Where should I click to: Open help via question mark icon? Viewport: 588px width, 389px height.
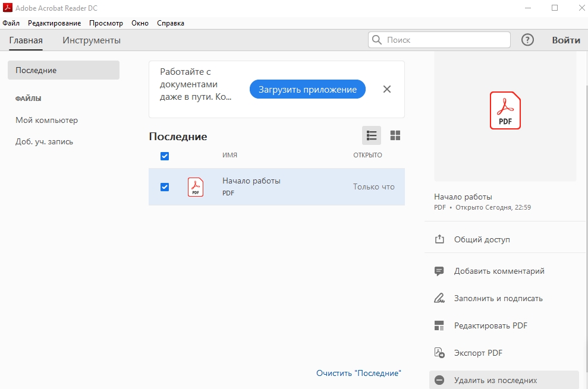[x=527, y=40]
